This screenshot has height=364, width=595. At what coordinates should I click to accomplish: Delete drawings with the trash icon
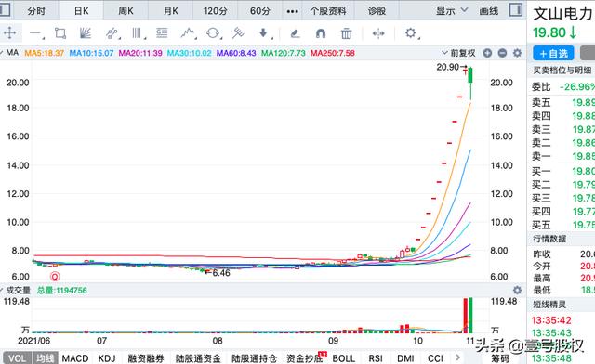pyautogui.click(x=346, y=33)
